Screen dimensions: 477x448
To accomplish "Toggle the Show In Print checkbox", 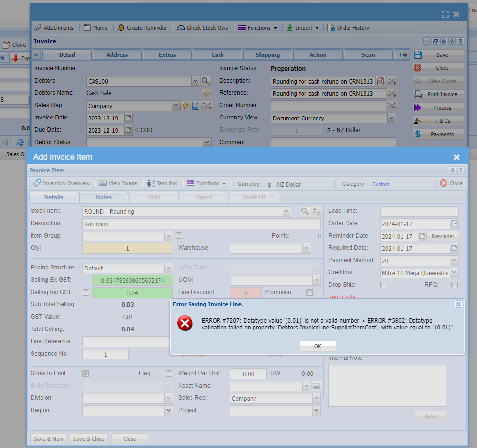I will (x=86, y=373).
